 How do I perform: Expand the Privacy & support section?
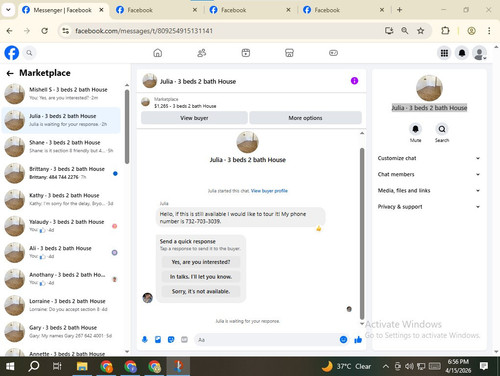[x=429, y=207]
